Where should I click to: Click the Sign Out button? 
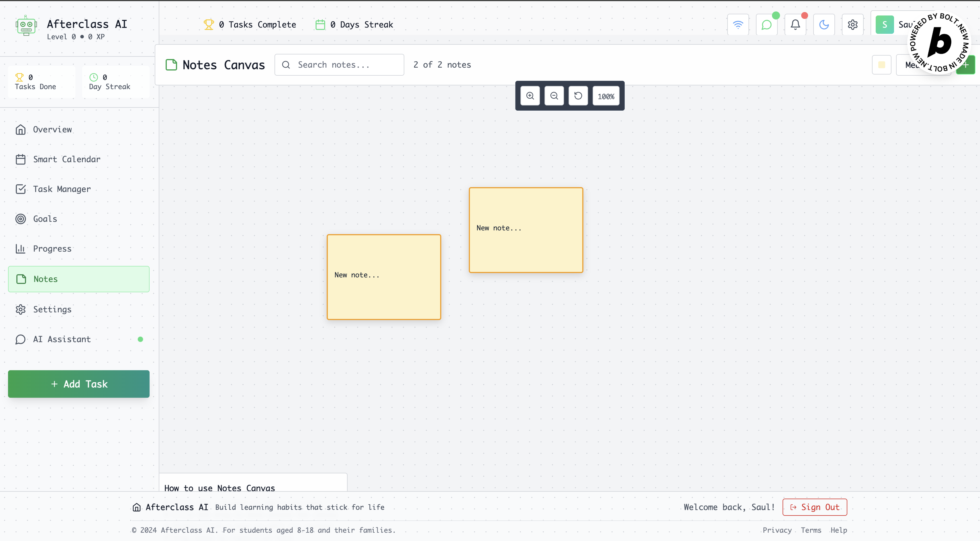814,507
